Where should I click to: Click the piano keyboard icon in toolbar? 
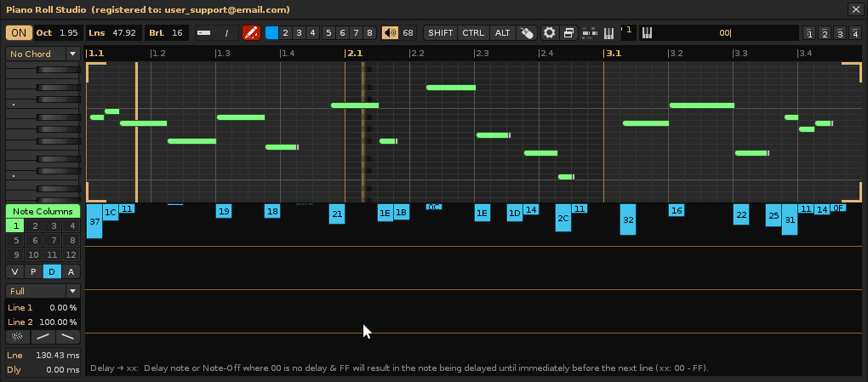point(608,33)
